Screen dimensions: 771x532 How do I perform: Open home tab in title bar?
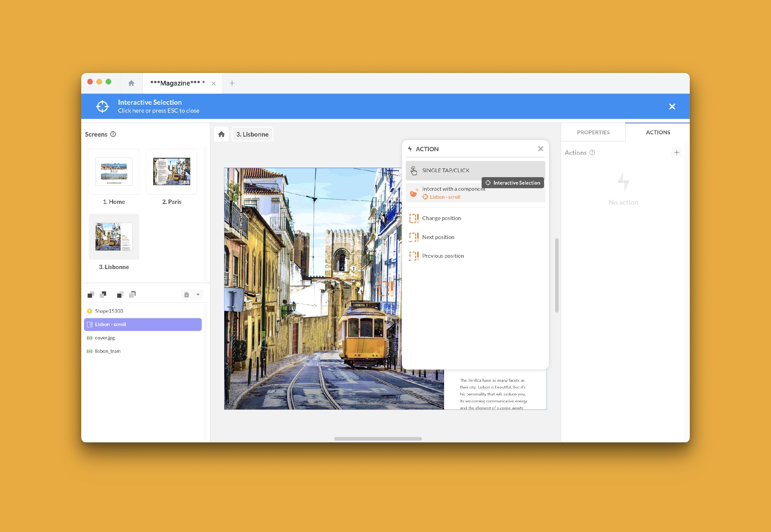tap(131, 83)
